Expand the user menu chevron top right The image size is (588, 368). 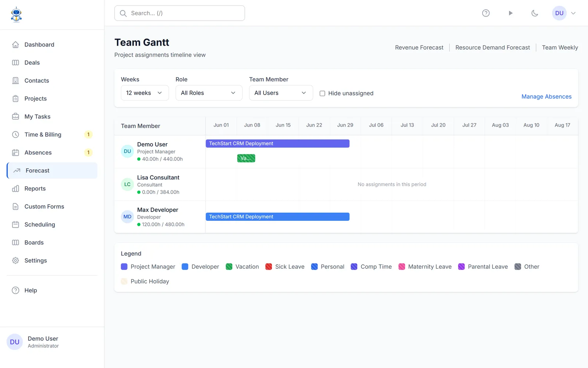coord(573,13)
